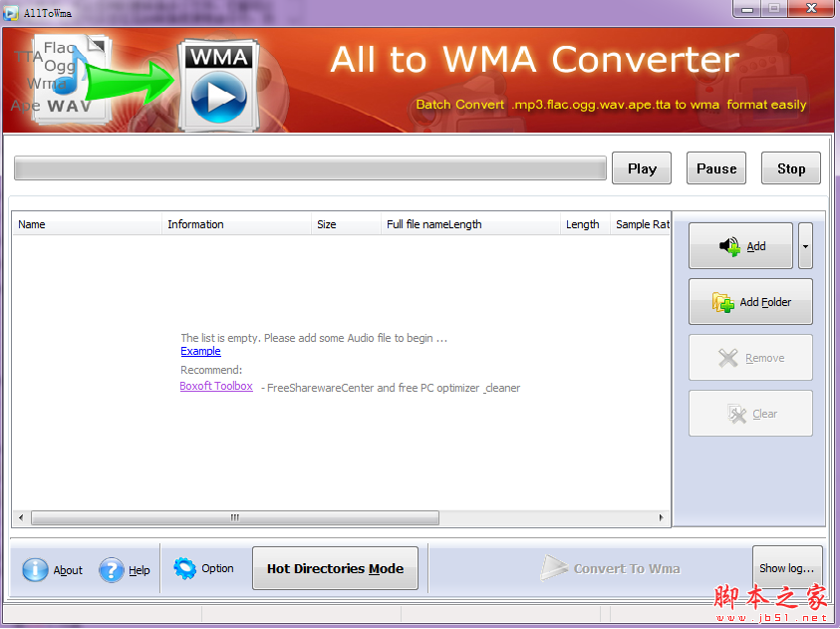Switch to Hot Directories Mode
Screen dimensions: 840x629
point(335,568)
